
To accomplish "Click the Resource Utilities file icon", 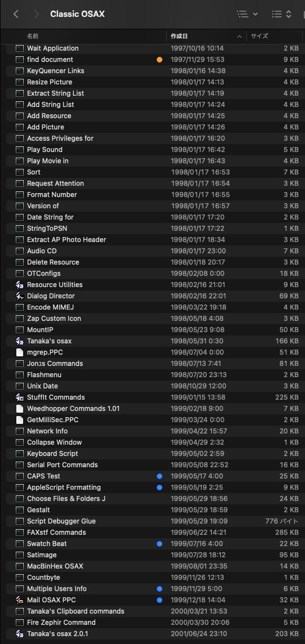I will point(19,285).
